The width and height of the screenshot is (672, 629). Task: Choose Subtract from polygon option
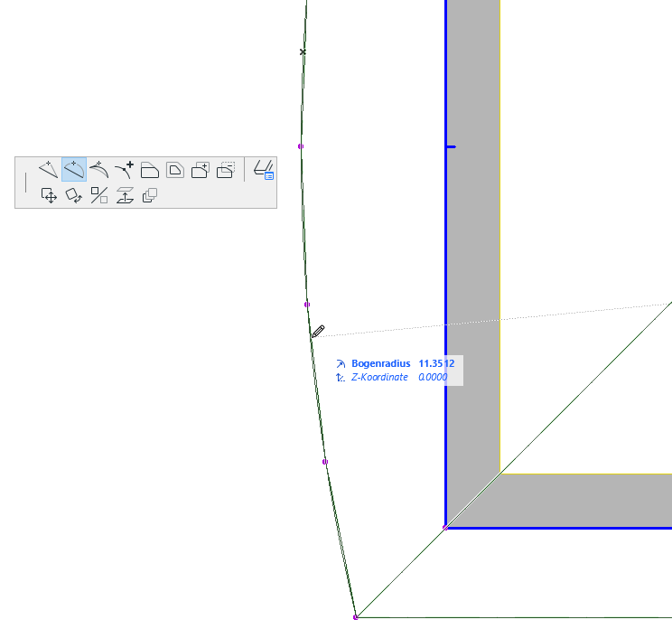click(226, 170)
